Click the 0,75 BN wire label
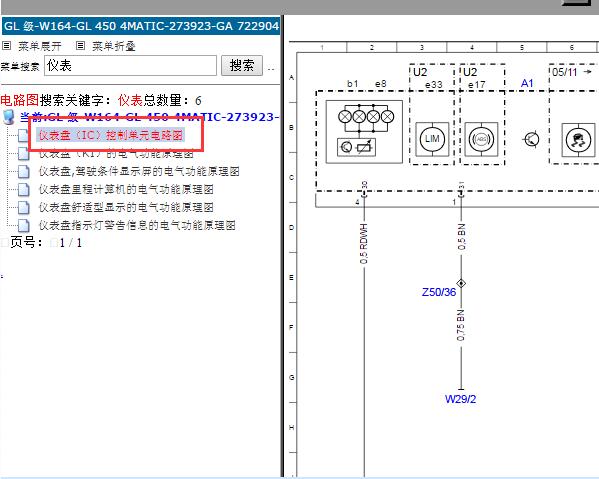599x479 pixels. (461, 325)
